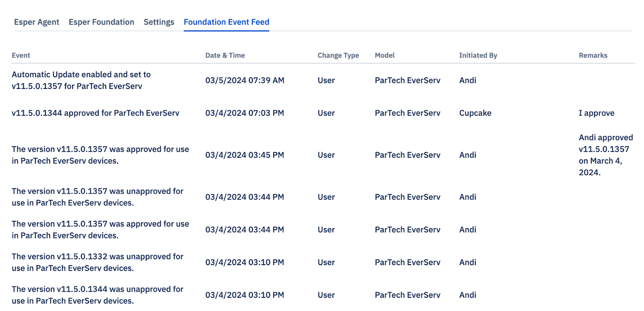This screenshot has height=311, width=644.
Task: Click the 03/4/2024 03:45 PM timestamp
Action: tap(245, 155)
